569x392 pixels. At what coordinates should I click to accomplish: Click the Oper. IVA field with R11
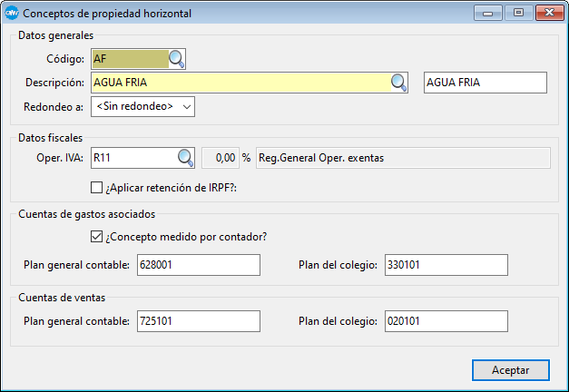(132, 158)
